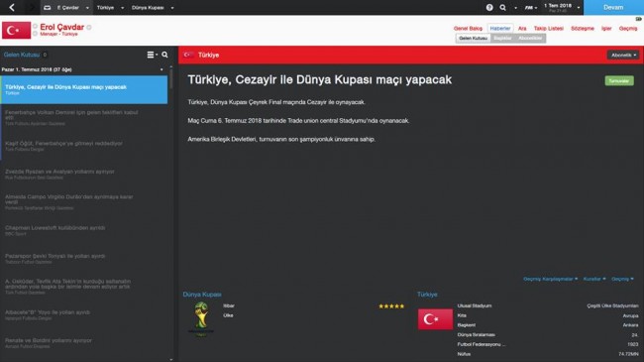Open the Zvezda Ryazan ve Avalyan news item

[x=84, y=174]
